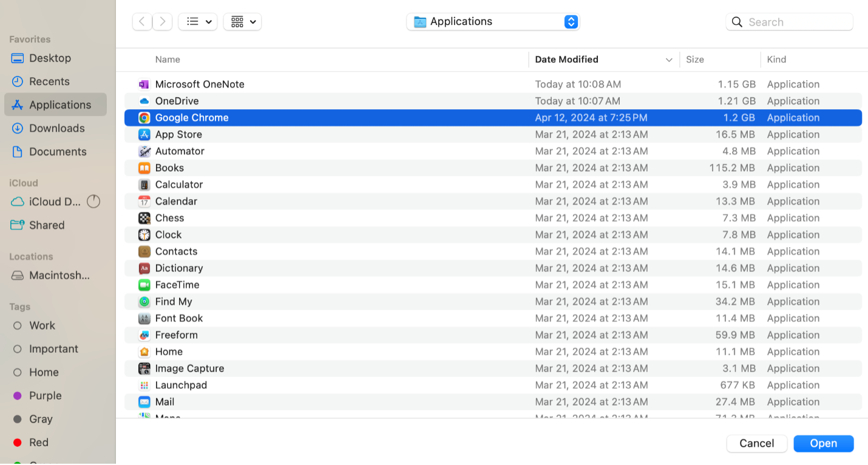
Task: Select Recents in the sidebar
Action: (x=55, y=81)
